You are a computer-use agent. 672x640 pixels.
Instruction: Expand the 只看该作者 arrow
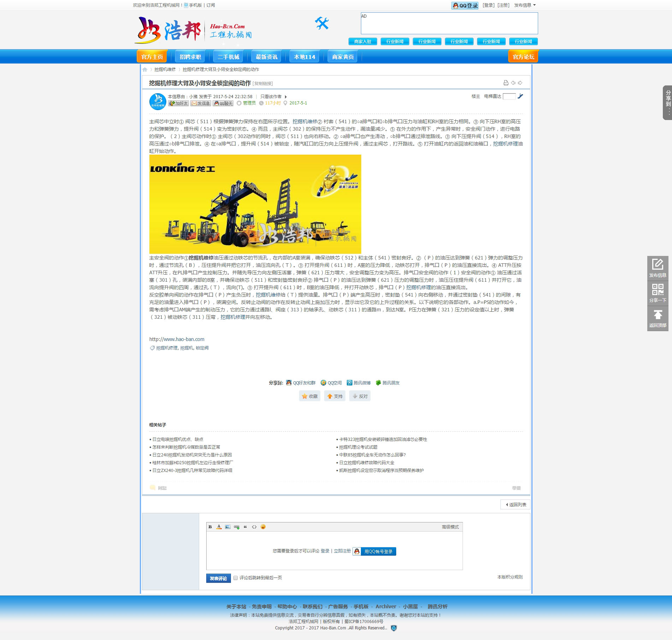coord(286,97)
